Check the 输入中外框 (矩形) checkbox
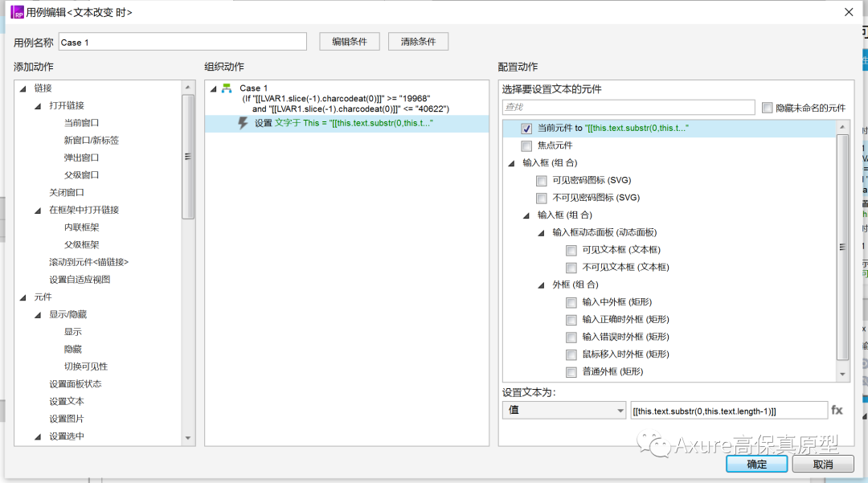This screenshot has height=483, width=868. point(571,302)
